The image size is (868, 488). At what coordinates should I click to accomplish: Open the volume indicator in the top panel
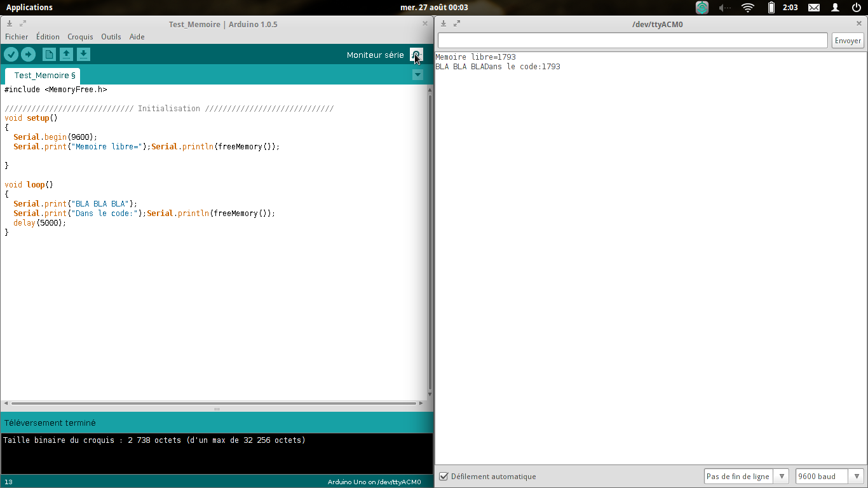(725, 8)
